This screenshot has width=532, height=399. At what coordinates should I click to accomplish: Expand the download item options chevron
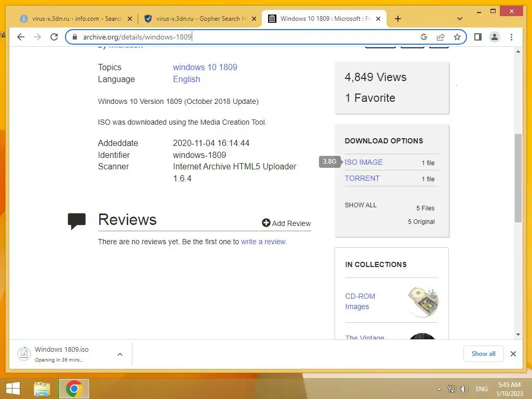[120, 354]
